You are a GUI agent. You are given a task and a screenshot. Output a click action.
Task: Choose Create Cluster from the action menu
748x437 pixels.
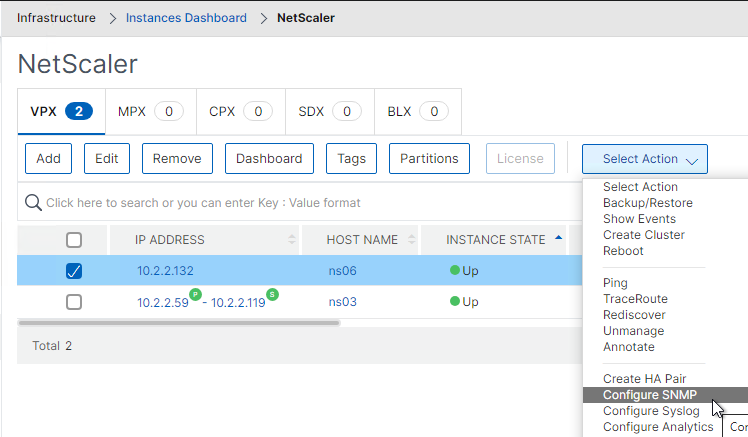click(644, 235)
